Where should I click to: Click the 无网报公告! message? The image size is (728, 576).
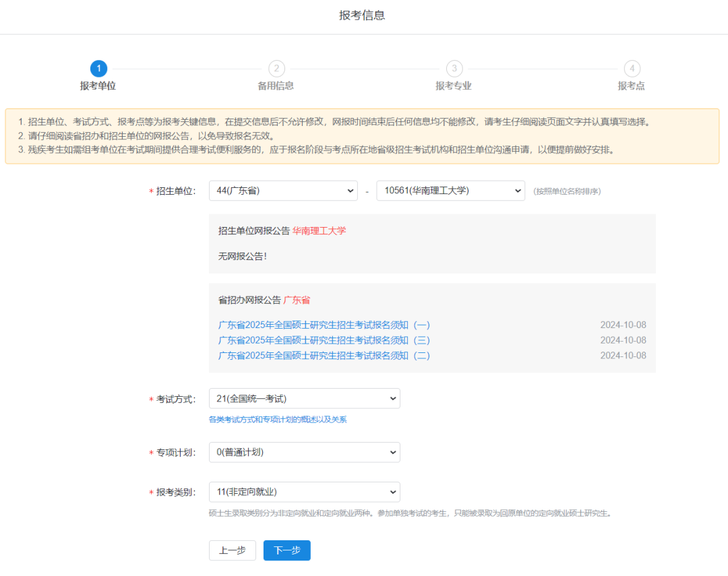pos(243,256)
